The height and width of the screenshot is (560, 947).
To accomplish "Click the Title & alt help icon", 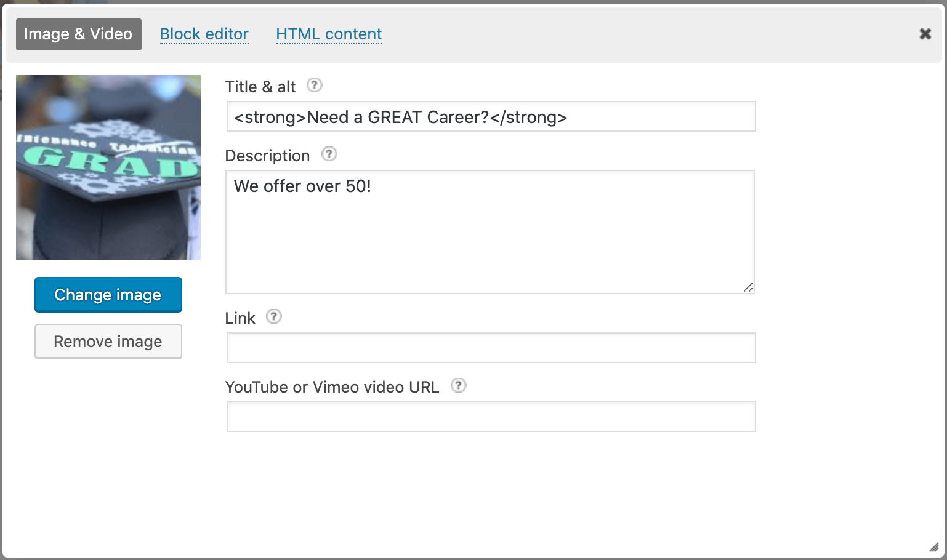I will [315, 85].
